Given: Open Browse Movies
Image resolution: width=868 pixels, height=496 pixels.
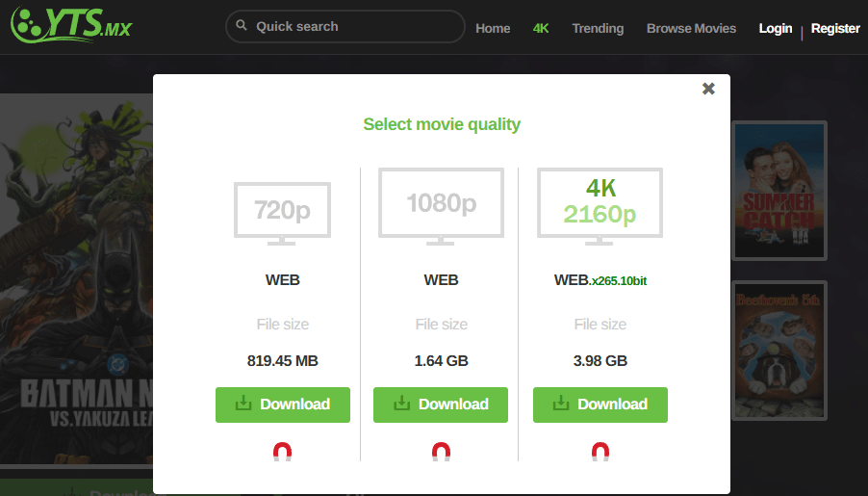Looking at the screenshot, I should click(691, 28).
